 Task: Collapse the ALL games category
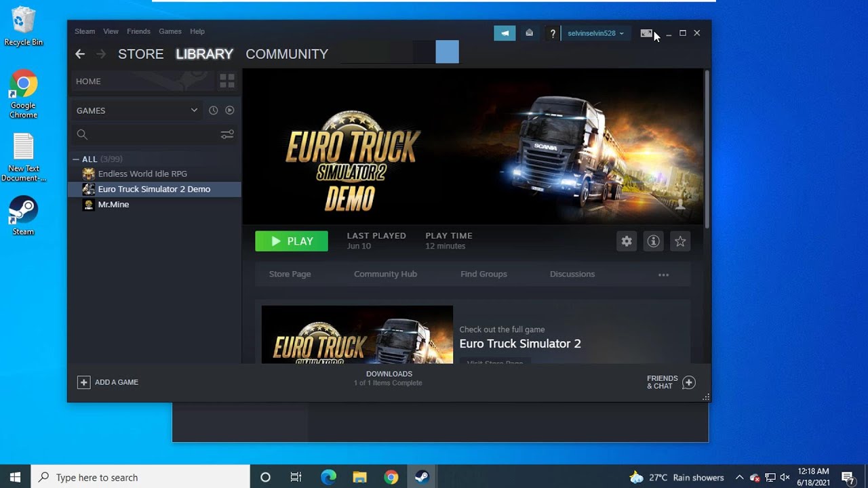click(76, 159)
